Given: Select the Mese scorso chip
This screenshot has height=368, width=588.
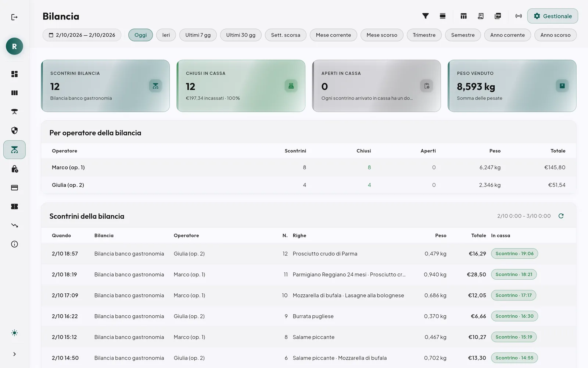Looking at the screenshot, I should point(382,35).
